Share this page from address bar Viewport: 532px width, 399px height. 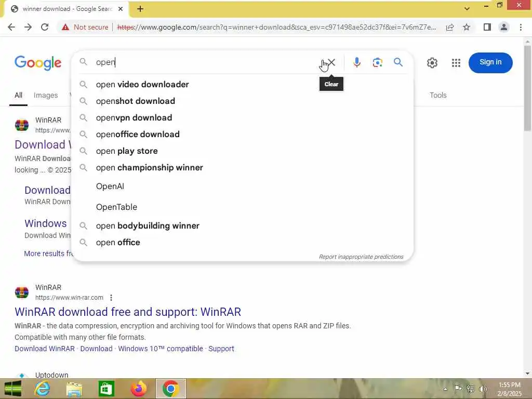(450, 27)
